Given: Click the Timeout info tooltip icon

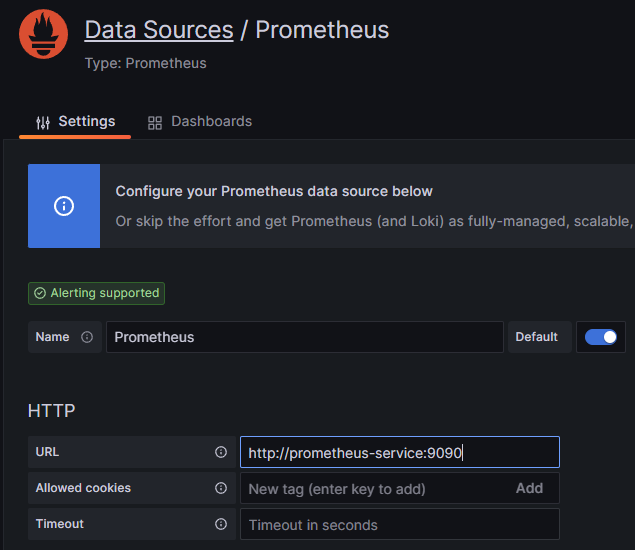Looking at the screenshot, I should tap(221, 524).
